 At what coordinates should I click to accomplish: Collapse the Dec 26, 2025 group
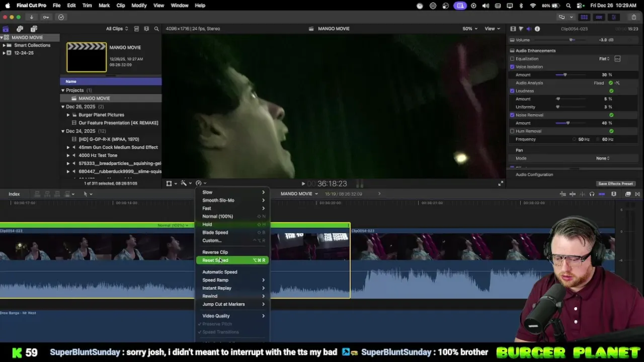pos(63,107)
